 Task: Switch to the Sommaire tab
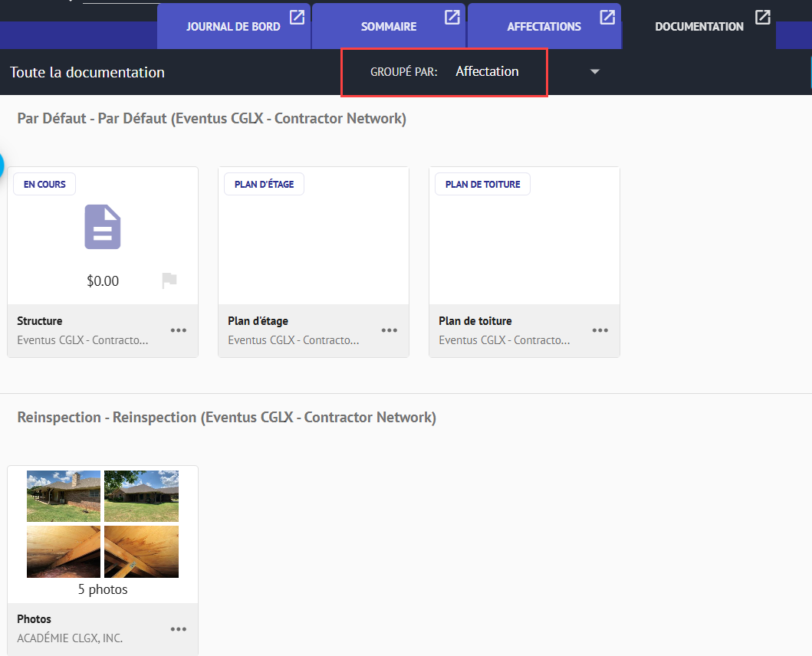click(389, 26)
